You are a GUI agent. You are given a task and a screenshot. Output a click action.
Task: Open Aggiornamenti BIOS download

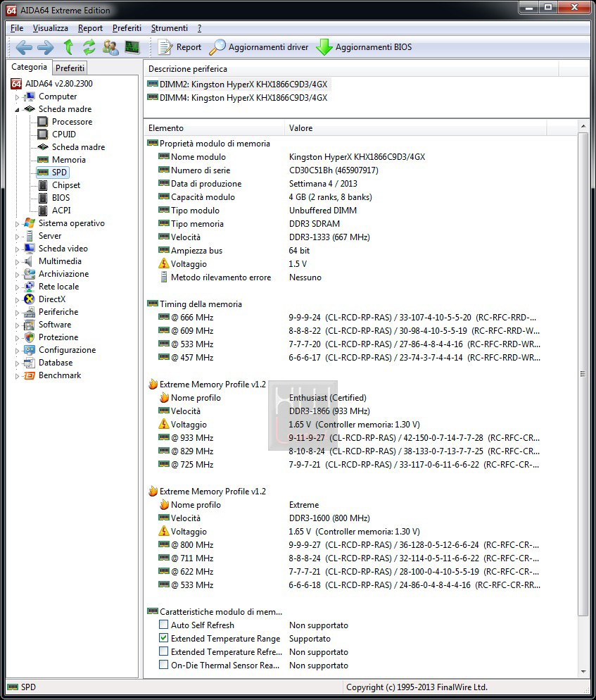tap(364, 47)
